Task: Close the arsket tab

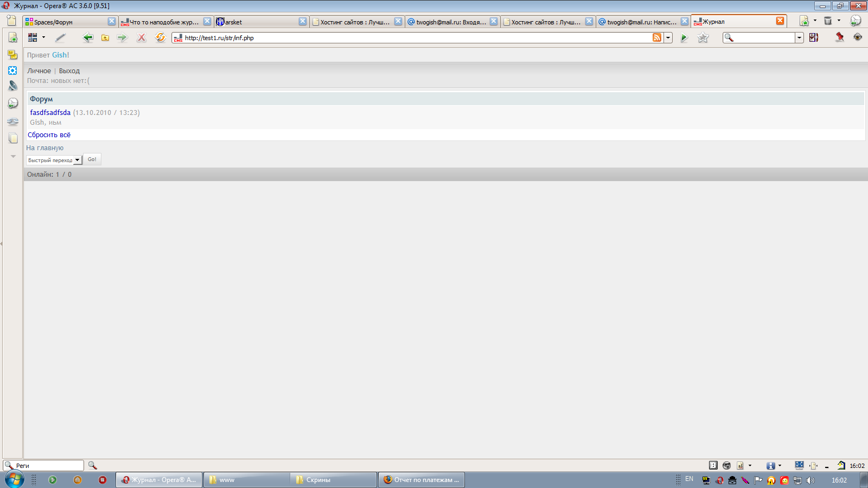Action: pos(303,21)
